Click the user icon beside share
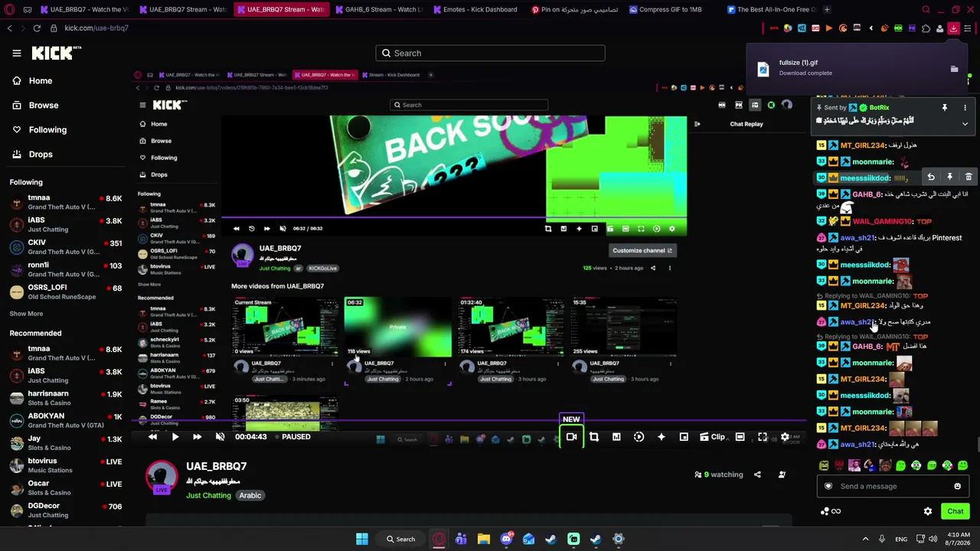980x551 pixels. pos(782,474)
